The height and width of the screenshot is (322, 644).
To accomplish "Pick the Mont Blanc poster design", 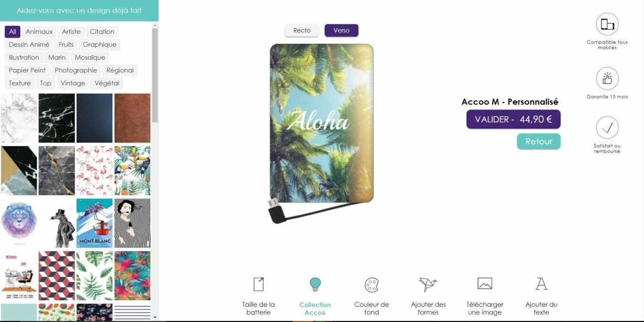I will pos(94,223).
